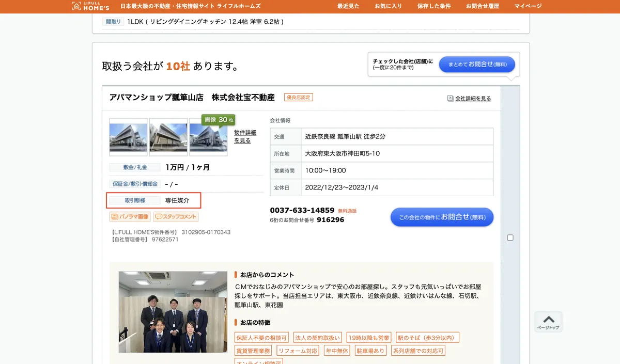Select the 系列店舗での対応可 tag

(418, 351)
